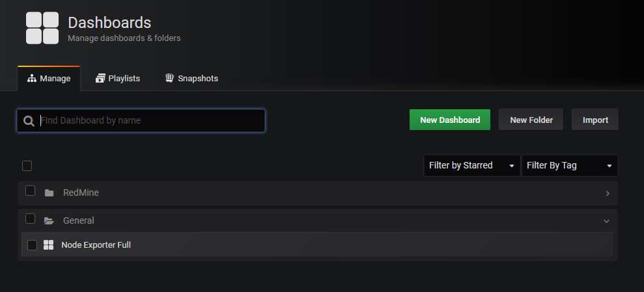
Task: Check the RedMine folder checkbox
Action: 31,191
